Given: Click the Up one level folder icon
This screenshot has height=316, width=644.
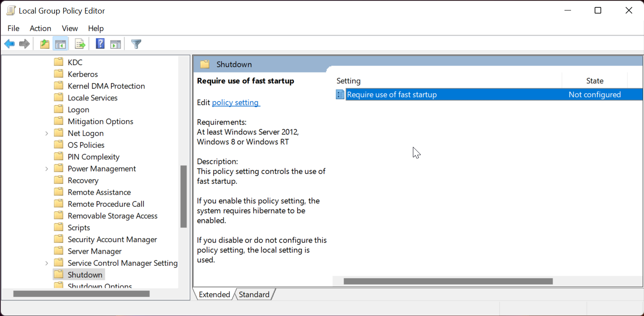Looking at the screenshot, I should (44, 43).
